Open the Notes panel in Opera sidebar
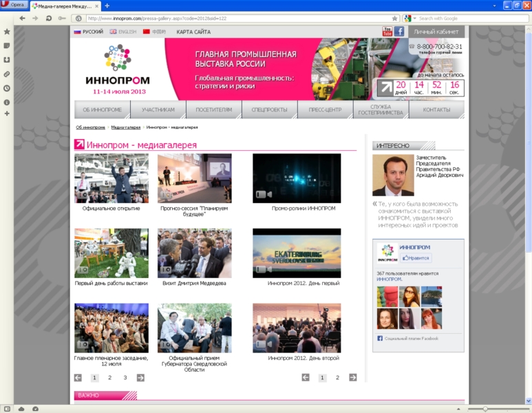The height and width of the screenshot is (413, 532). click(7, 45)
